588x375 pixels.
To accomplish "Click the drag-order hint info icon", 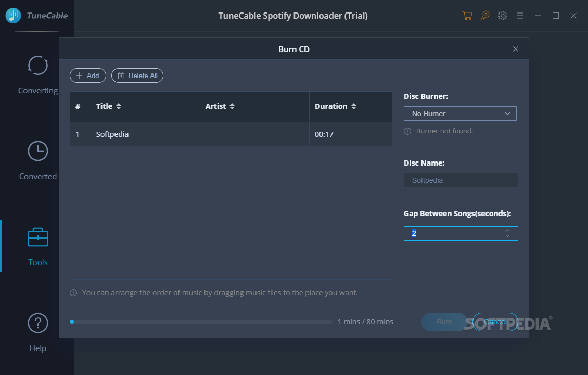I will tap(73, 293).
